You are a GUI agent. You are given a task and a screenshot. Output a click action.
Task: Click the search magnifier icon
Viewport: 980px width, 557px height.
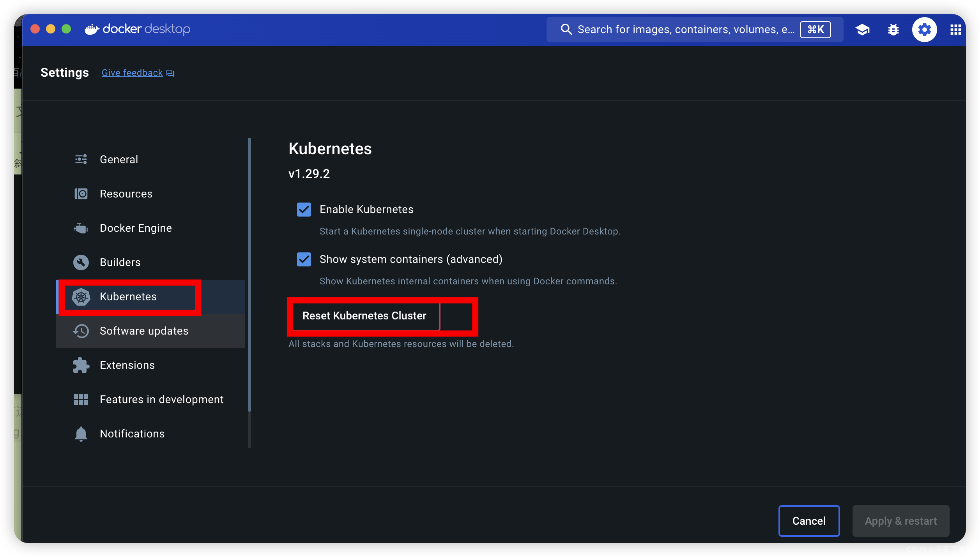[x=566, y=30]
